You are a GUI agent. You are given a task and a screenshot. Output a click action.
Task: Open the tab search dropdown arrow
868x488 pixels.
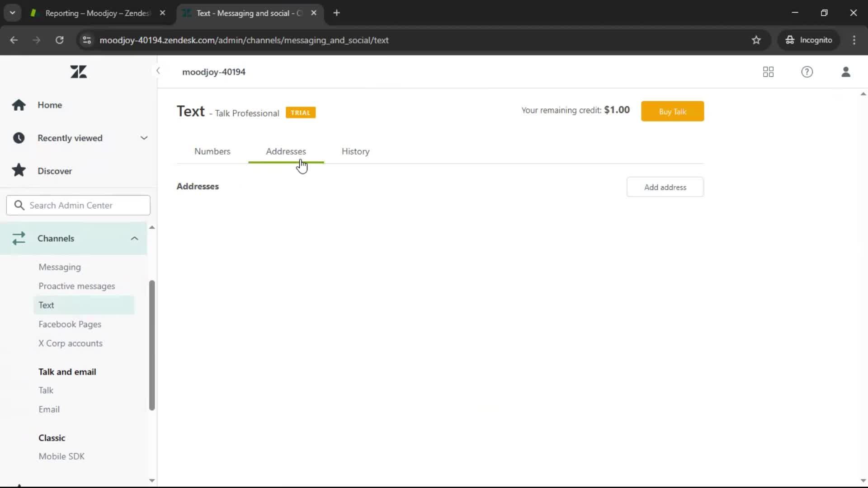click(13, 13)
